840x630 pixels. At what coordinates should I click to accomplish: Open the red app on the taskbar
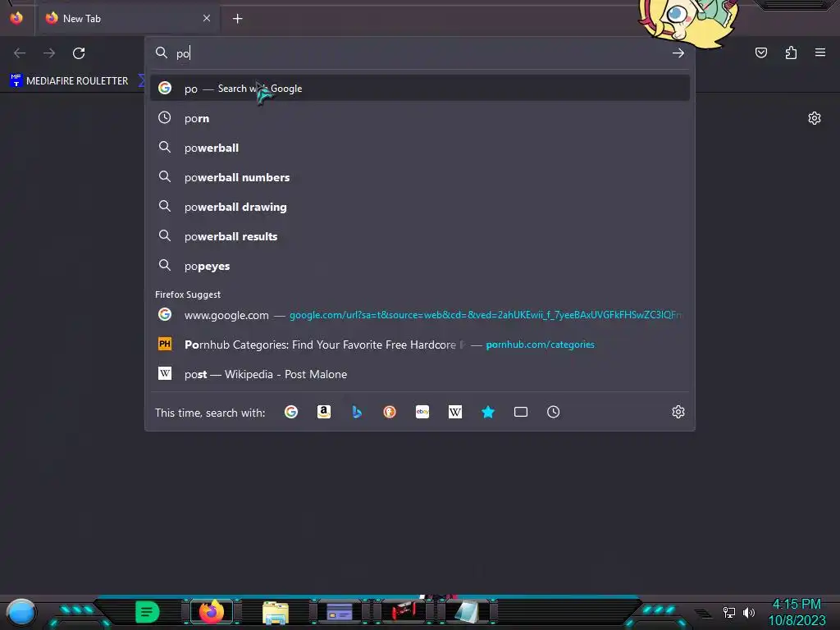click(x=404, y=612)
